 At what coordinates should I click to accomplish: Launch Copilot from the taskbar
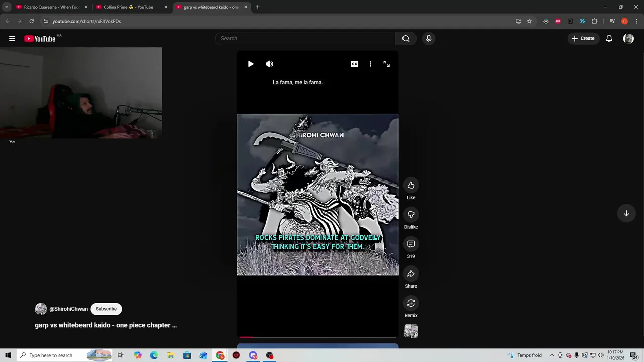[138, 355]
